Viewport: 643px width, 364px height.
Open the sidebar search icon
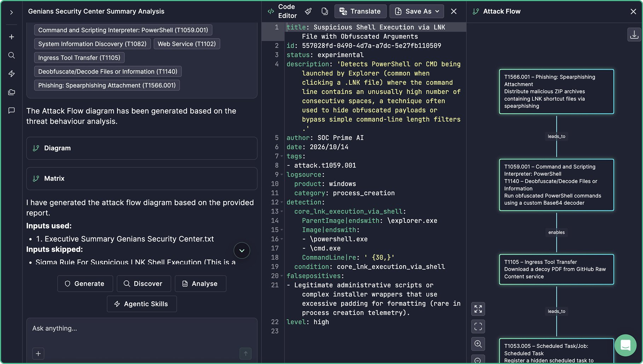point(11,55)
